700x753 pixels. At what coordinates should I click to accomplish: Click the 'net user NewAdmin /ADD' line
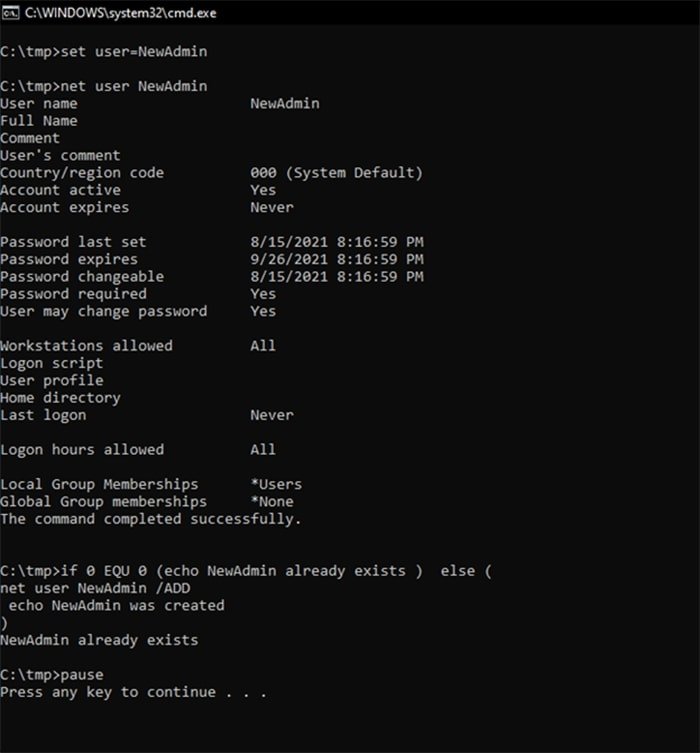95,588
